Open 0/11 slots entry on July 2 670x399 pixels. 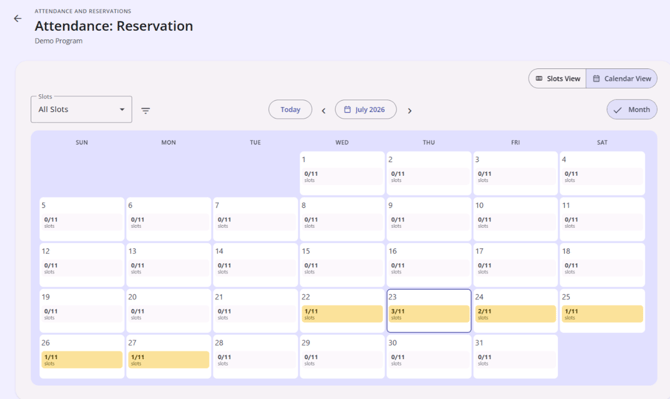[429, 176]
